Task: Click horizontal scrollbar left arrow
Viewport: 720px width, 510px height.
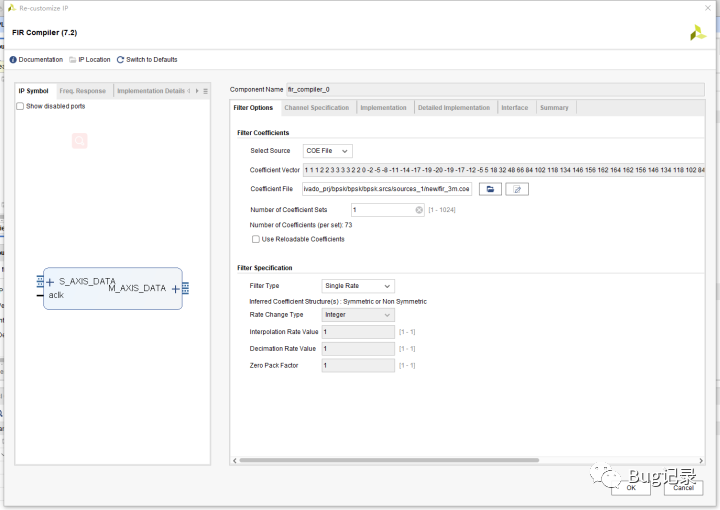Action: coord(235,460)
